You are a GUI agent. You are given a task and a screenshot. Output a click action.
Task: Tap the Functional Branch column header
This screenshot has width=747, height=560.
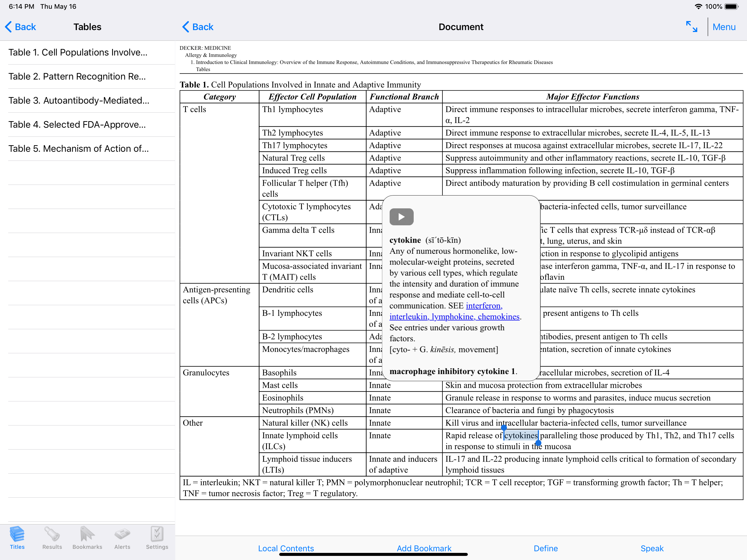pos(404,97)
